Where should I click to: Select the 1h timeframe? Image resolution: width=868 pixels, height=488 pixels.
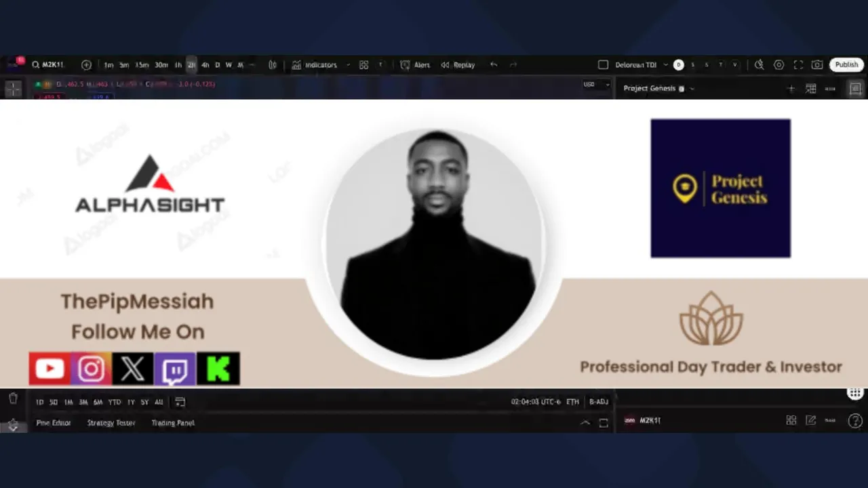(178, 65)
